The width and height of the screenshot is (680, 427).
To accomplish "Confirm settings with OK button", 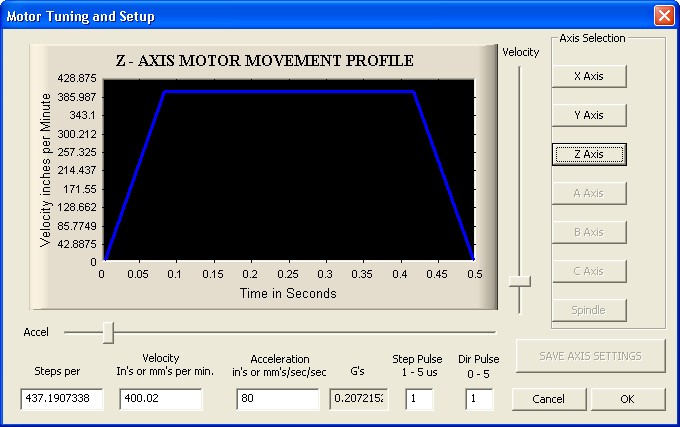I will click(627, 399).
